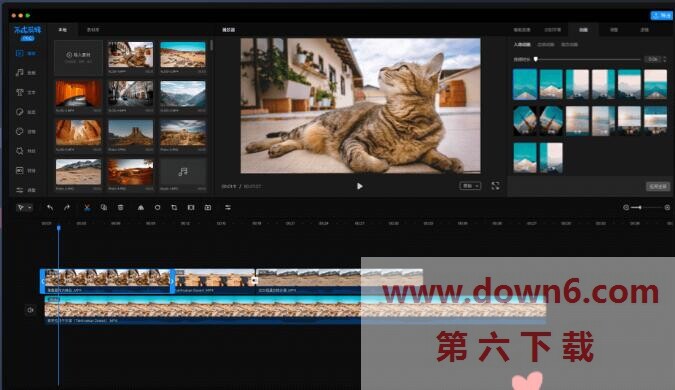Open the fifth sidebar section with the circular icon
Screen dimensions: 675x390
(25, 131)
